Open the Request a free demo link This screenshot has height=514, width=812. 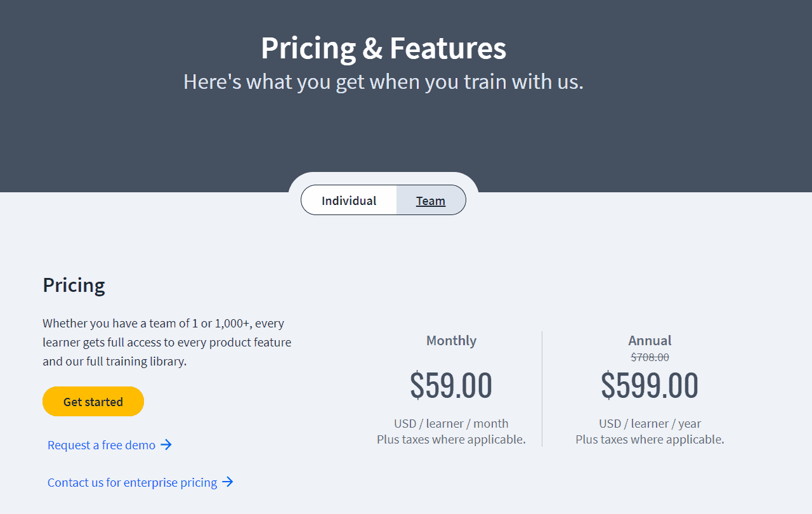[x=100, y=445]
